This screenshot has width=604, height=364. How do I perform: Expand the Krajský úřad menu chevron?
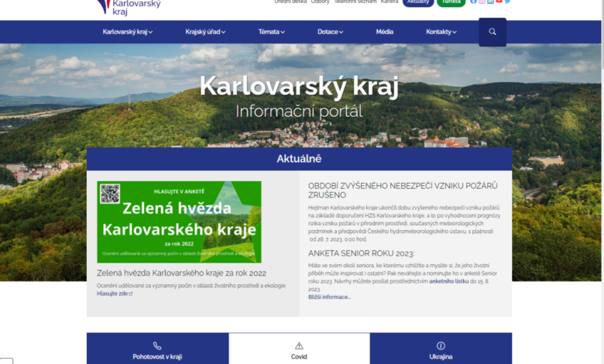[x=224, y=32]
